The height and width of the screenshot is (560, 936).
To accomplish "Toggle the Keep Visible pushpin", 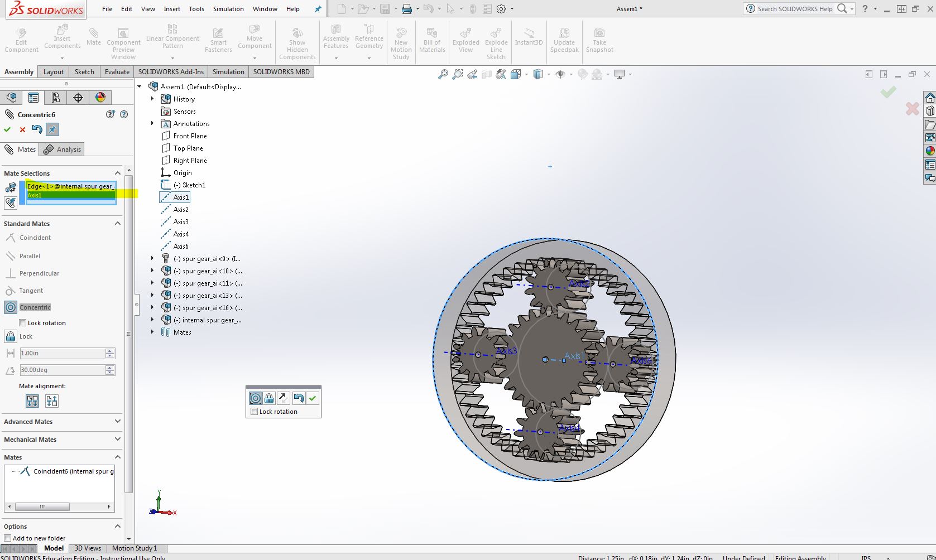I will [52, 129].
